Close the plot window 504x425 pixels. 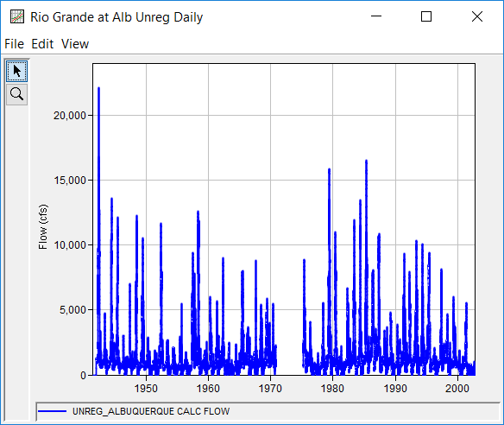click(477, 16)
